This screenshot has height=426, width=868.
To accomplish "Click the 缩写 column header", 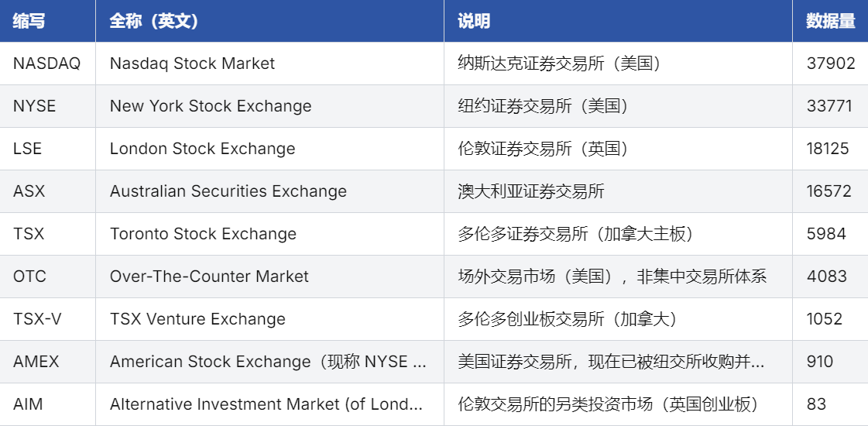I will [x=29, y=21].
